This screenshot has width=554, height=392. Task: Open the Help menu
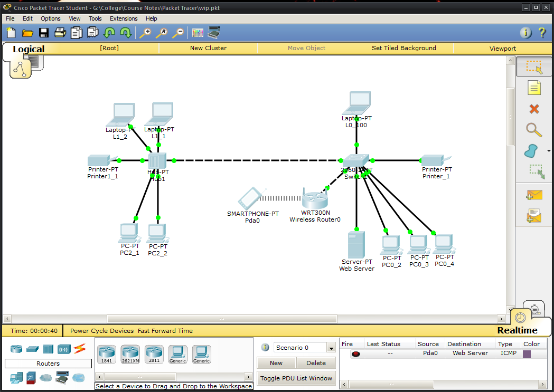[151, 18]
